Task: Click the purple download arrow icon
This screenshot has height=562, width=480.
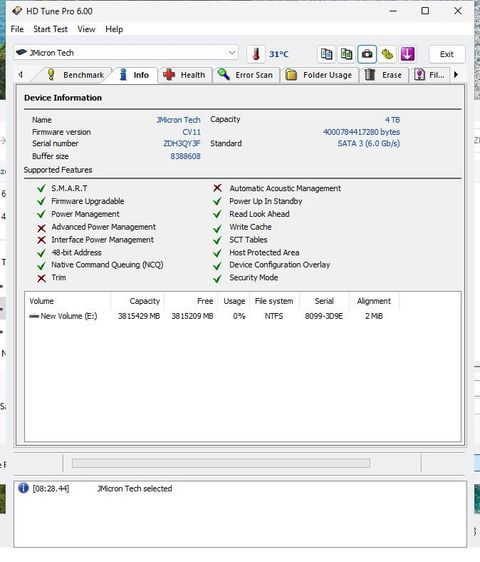Action: pos(407,54)
